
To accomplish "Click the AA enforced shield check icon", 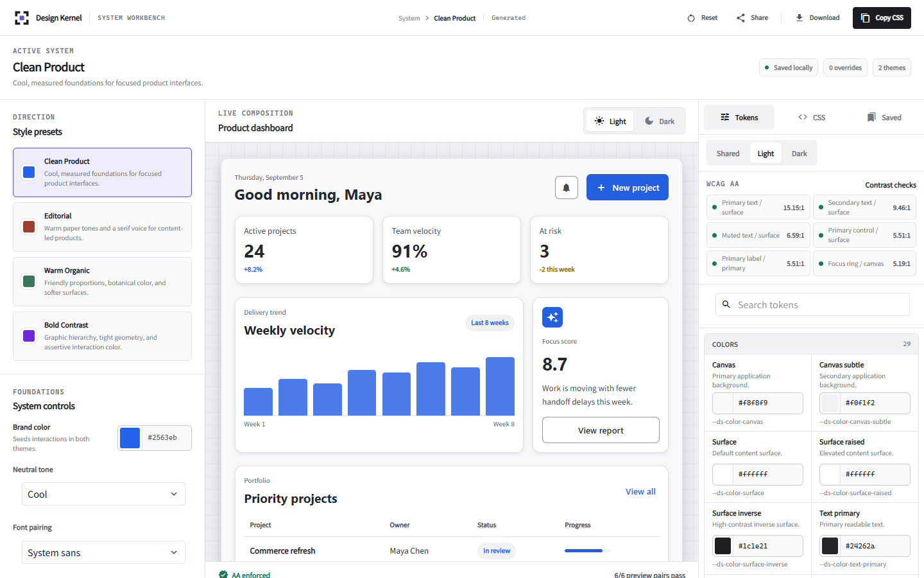I will click(x=223, y=575).
